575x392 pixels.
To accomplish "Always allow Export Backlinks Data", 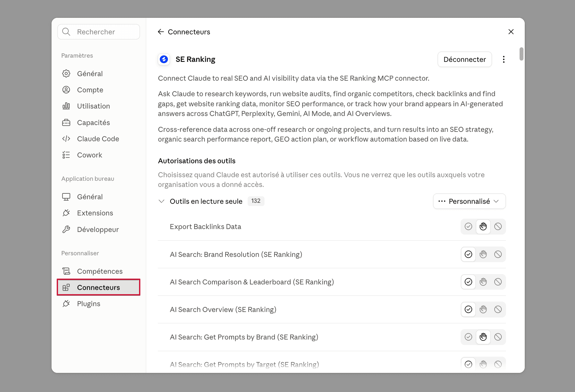I will (468, 226).
